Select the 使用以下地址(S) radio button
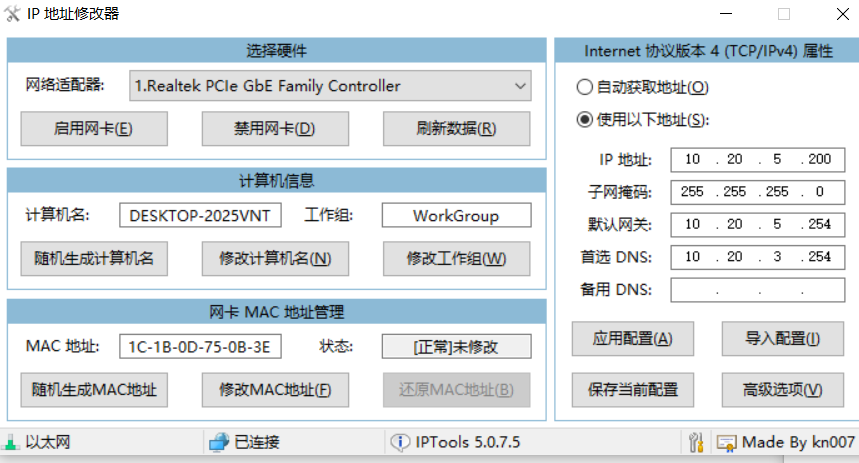Screen dimensions: 859x463 click(x=585, y=119)
